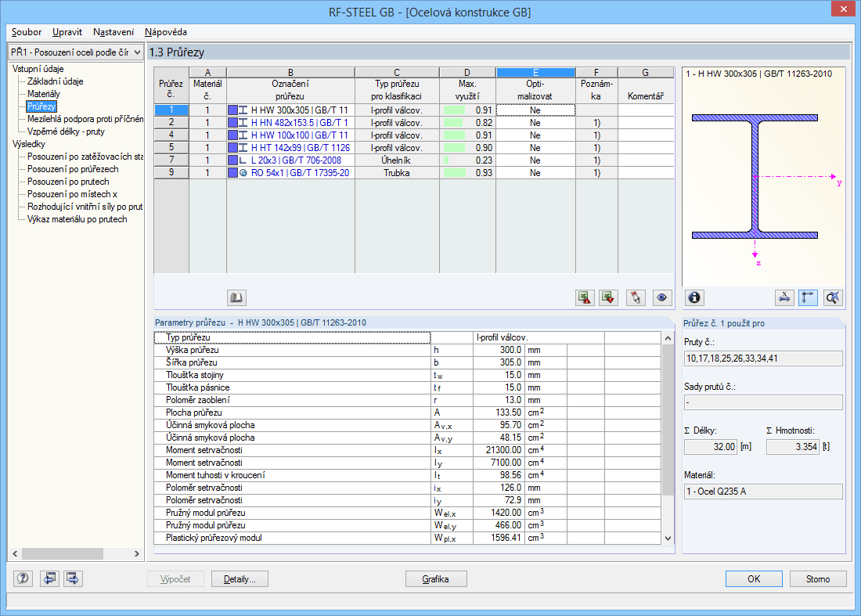Select Posouzení po prutech tree item
This screenshot has height=616, width=861.
click(68, 182)
